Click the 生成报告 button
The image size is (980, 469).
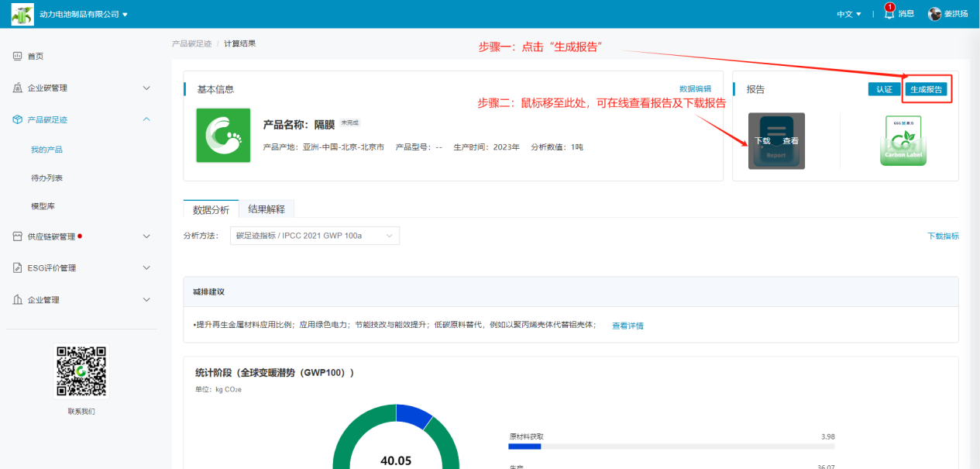pyautogui.click(x=926, y=89)
